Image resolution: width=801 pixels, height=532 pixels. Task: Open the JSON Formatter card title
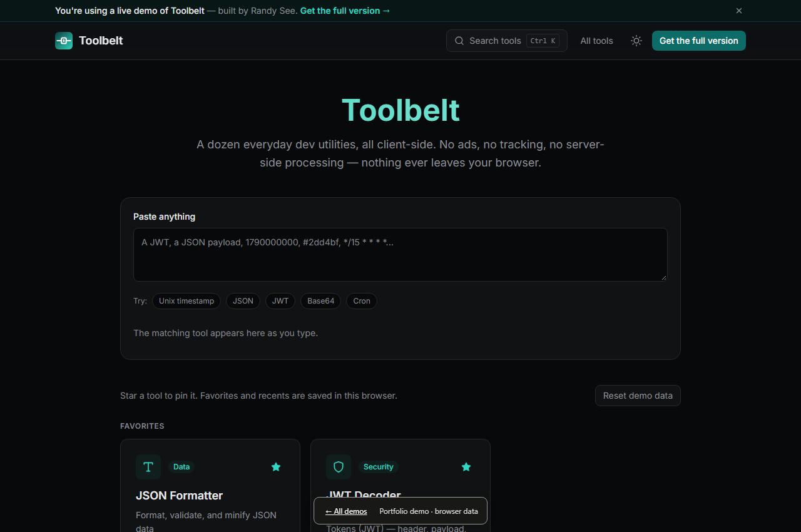pyautogui.click(x=179, y=496)
